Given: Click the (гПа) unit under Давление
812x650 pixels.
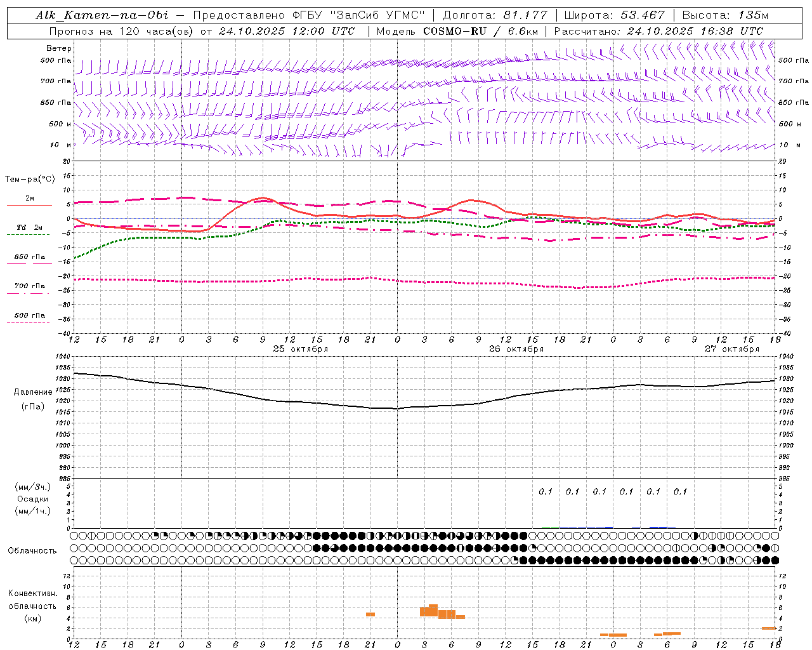Looking at the screenshot, I should point(33,407).
